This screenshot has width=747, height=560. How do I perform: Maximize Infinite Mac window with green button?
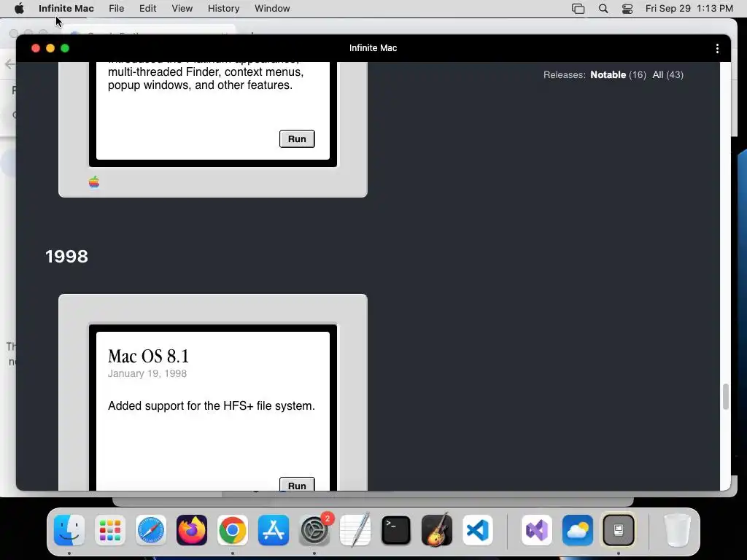65,48
